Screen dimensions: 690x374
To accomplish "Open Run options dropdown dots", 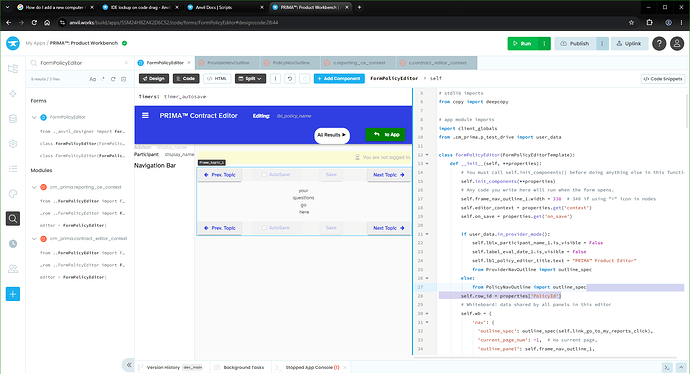I will pyautogui.click(x=544, y=44).
